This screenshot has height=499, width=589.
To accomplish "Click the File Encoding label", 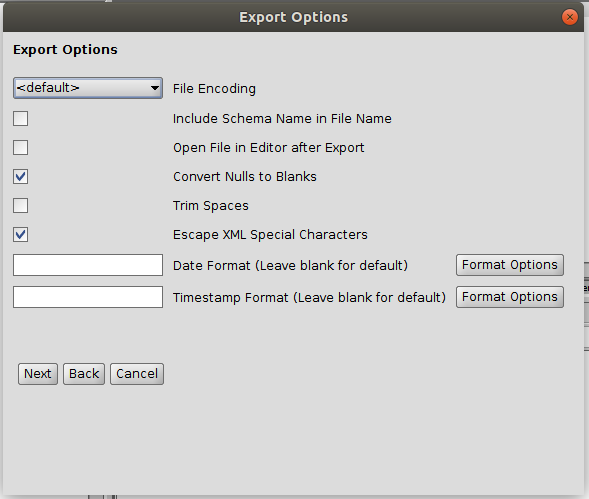I will [214, 89].
